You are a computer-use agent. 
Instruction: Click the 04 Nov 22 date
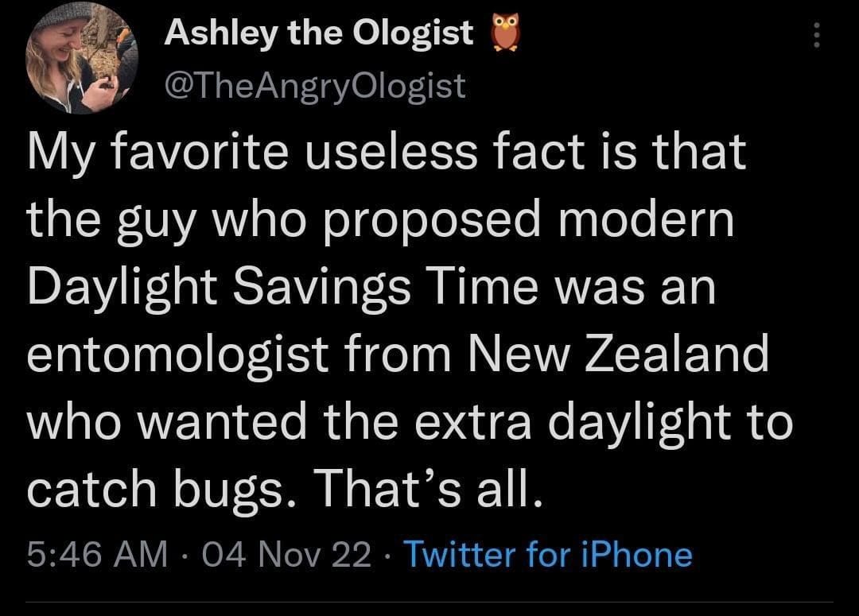pyautogui.click(x=290, y=554)
